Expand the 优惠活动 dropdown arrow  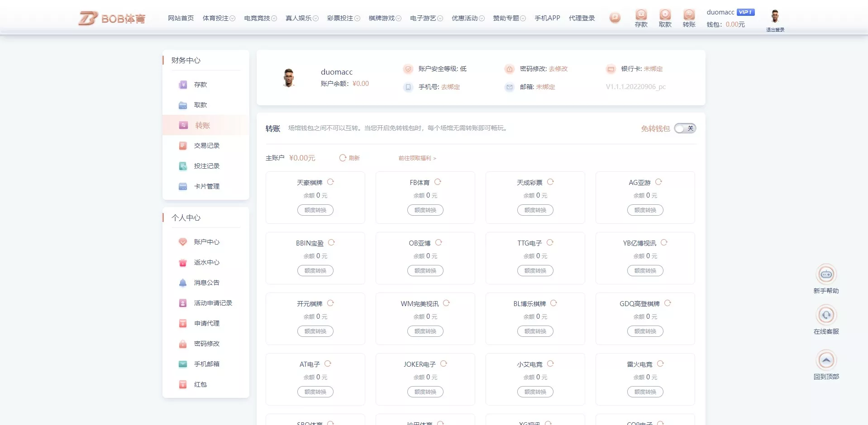[481, 18]
